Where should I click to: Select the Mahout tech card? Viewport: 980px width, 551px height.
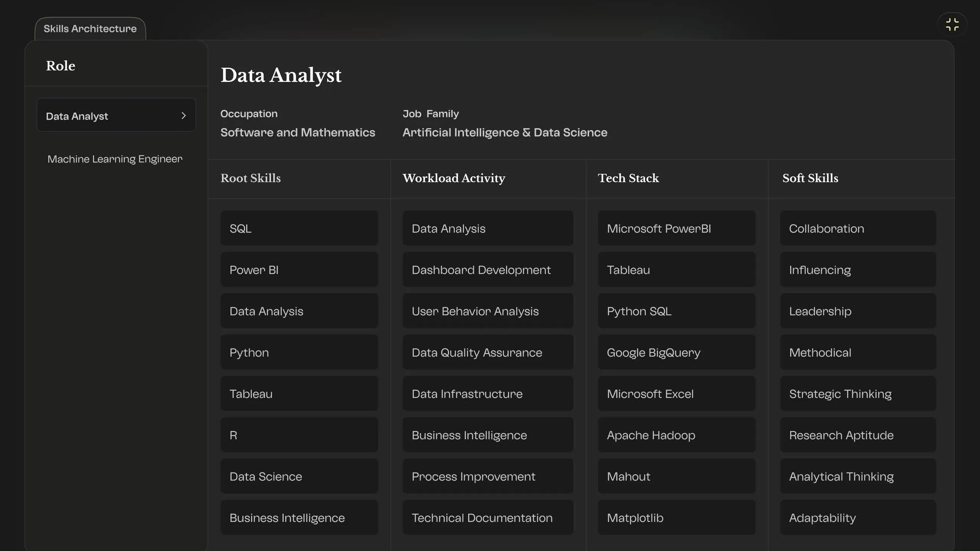tap(676, 476)
